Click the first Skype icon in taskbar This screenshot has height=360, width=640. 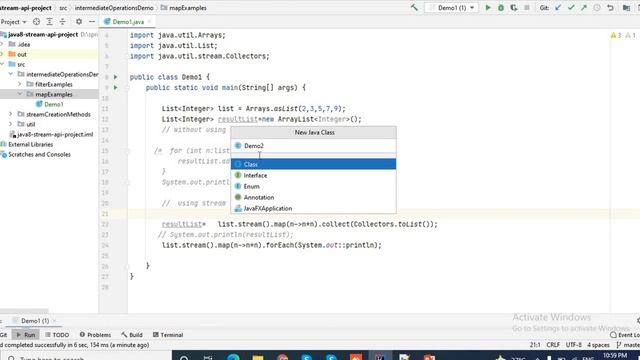307,357
